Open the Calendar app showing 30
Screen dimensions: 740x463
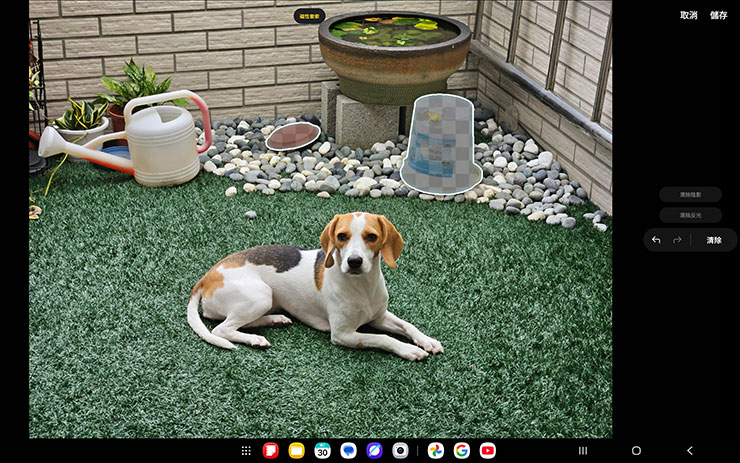[322, 451]
